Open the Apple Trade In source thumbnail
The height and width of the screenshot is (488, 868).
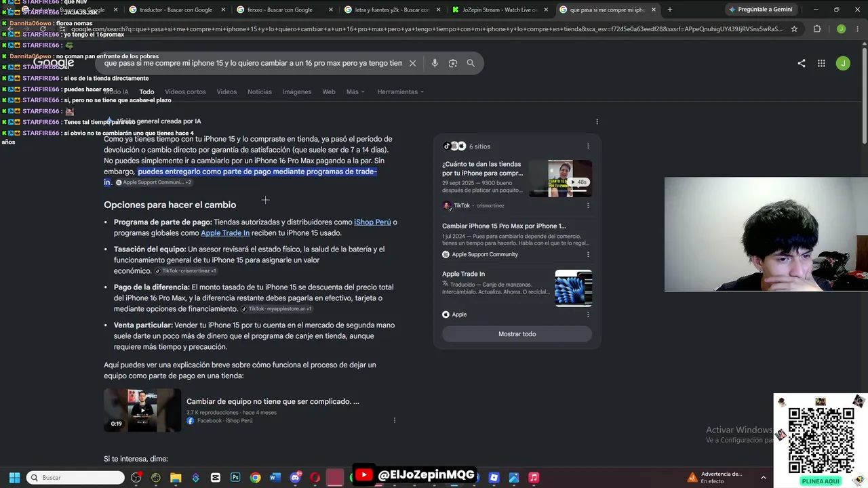tap(574, 288)
